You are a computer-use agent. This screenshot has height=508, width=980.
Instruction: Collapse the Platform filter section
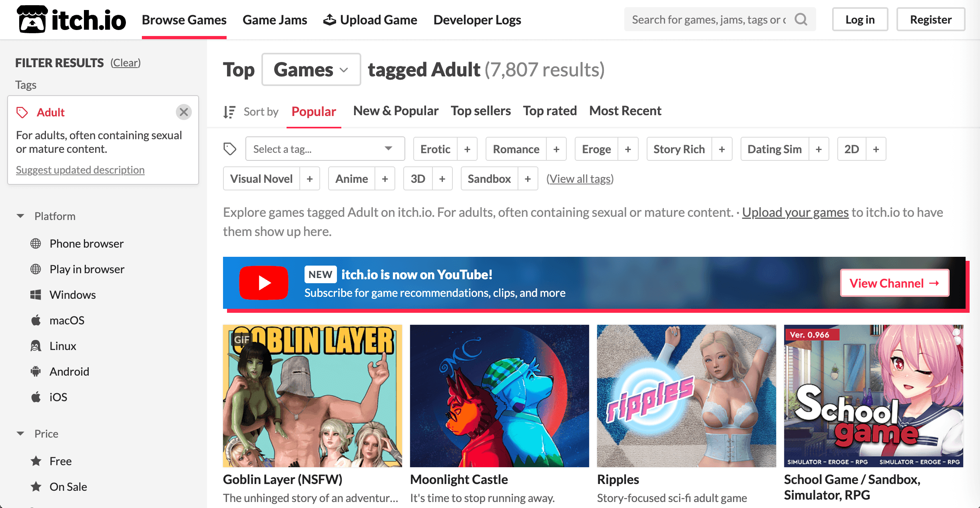pos(20,216)
